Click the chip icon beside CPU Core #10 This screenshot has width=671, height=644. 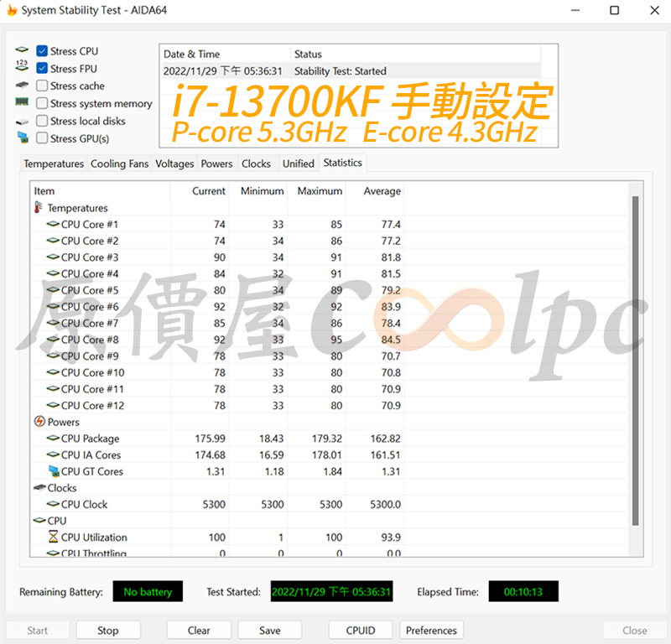53,372
